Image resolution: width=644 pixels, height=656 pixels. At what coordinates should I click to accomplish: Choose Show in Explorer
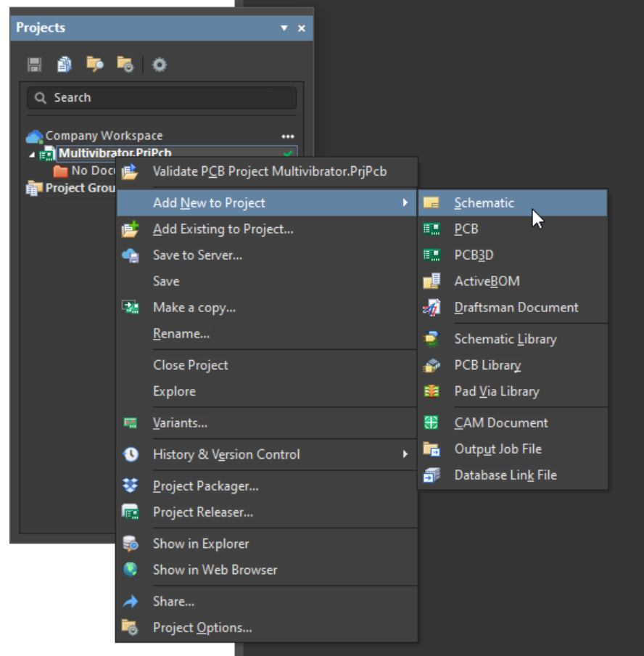pos(267,544)
